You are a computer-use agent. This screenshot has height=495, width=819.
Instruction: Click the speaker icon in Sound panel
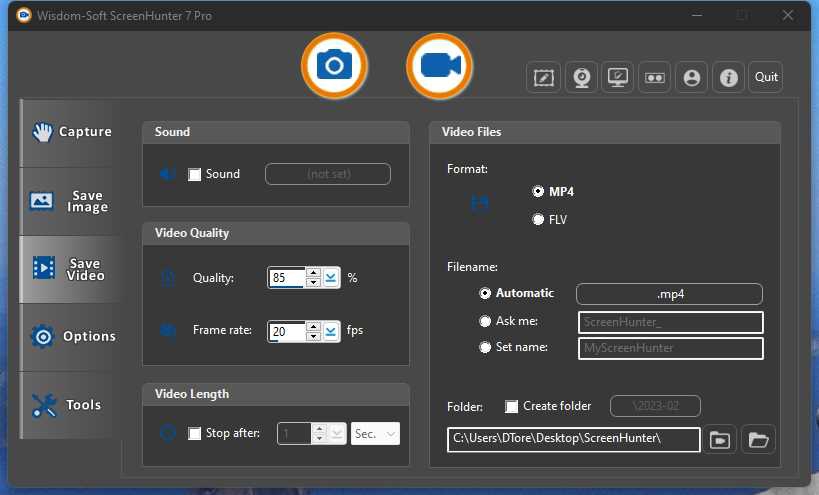coord(168,173)
